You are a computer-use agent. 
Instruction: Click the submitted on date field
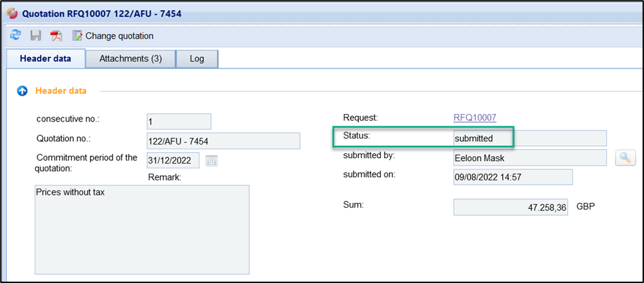point(512,177)
